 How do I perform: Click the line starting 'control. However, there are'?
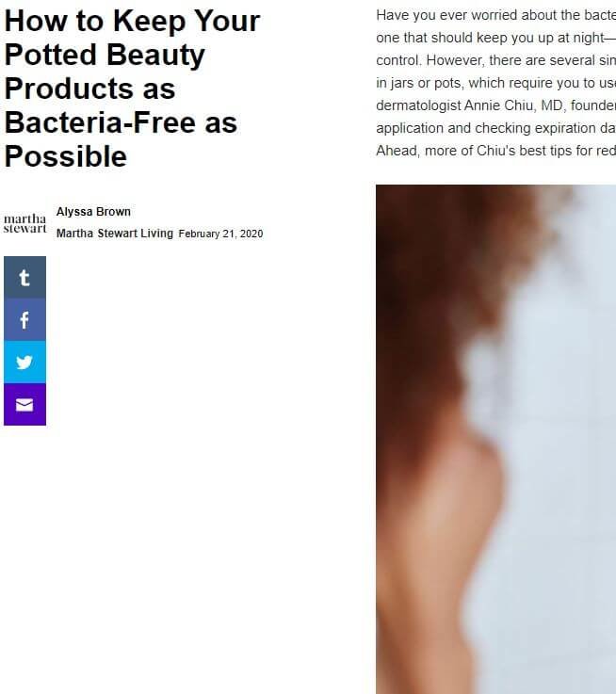[x=496, y=60]
